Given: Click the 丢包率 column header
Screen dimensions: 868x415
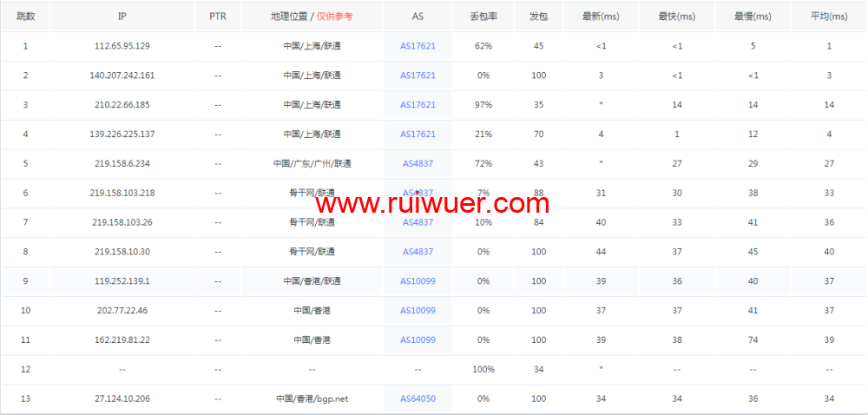Looking at the screenshot, I should pyautogui.click(x=483, y=16).
